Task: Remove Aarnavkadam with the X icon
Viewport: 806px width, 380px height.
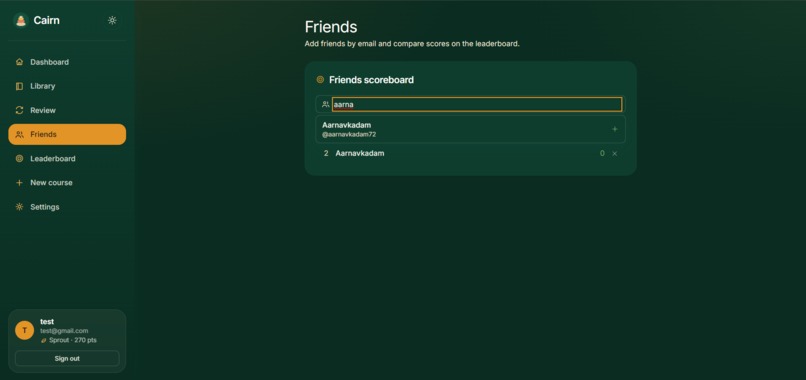Action: 614,154
